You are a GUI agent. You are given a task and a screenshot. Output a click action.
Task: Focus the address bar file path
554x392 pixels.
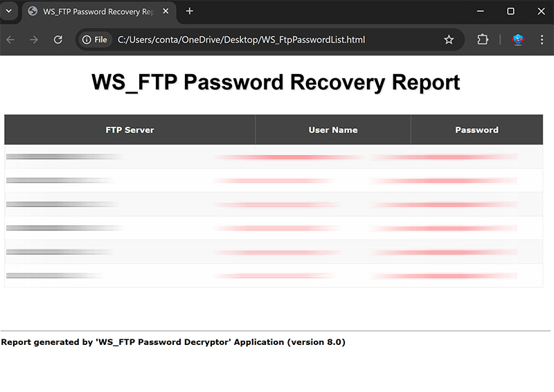(242, 39)
